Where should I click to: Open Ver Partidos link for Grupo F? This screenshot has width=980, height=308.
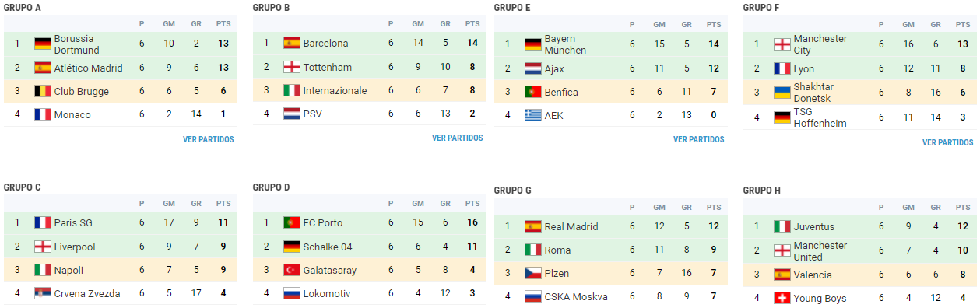(948, 143)
